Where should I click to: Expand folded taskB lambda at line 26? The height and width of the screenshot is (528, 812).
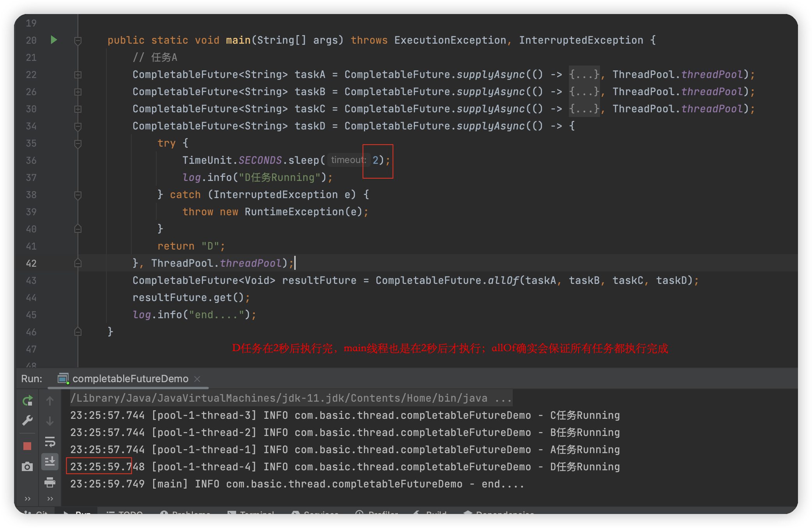click(x=78, y=92)
